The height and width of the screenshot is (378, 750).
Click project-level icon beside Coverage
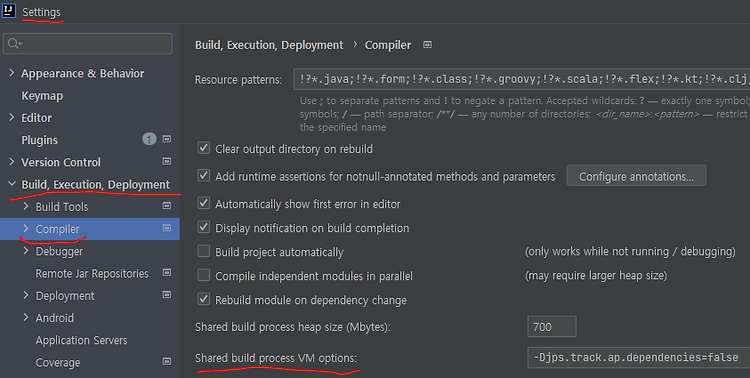167,361
